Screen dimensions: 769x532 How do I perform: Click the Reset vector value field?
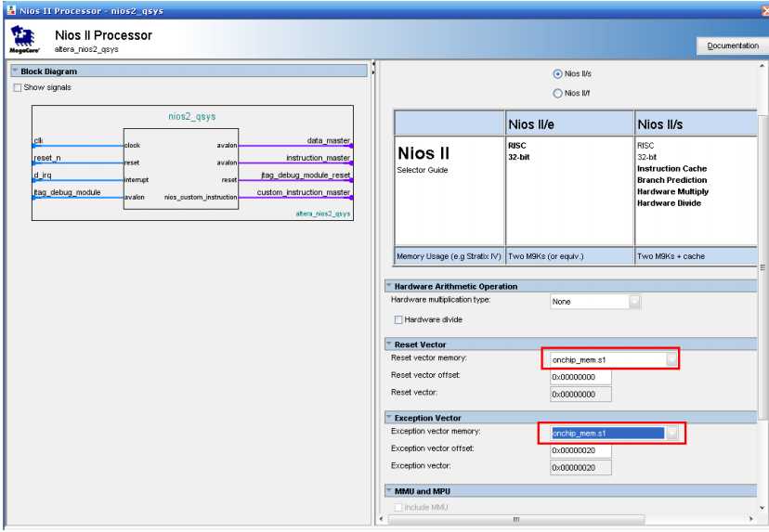(x=580, y=395)
